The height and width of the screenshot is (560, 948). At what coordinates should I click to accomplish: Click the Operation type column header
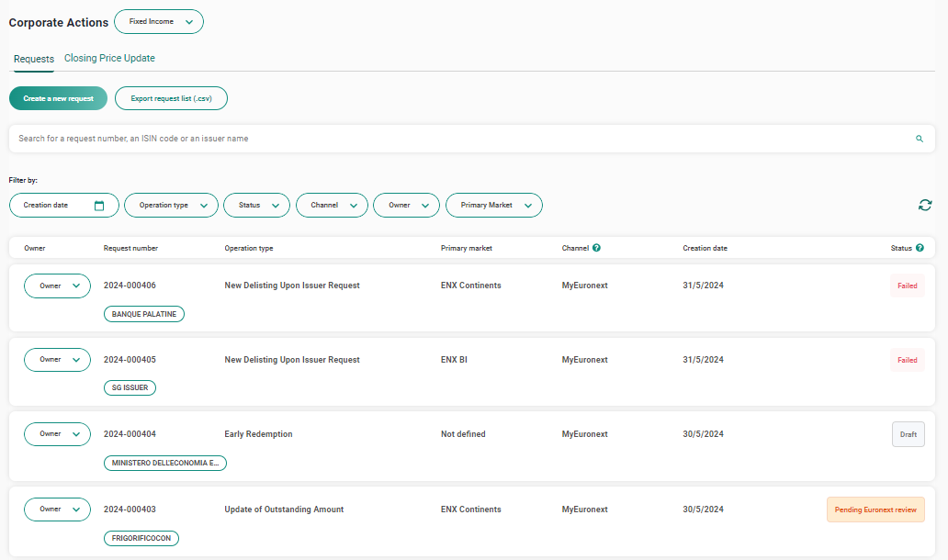[x=249, y=248]
